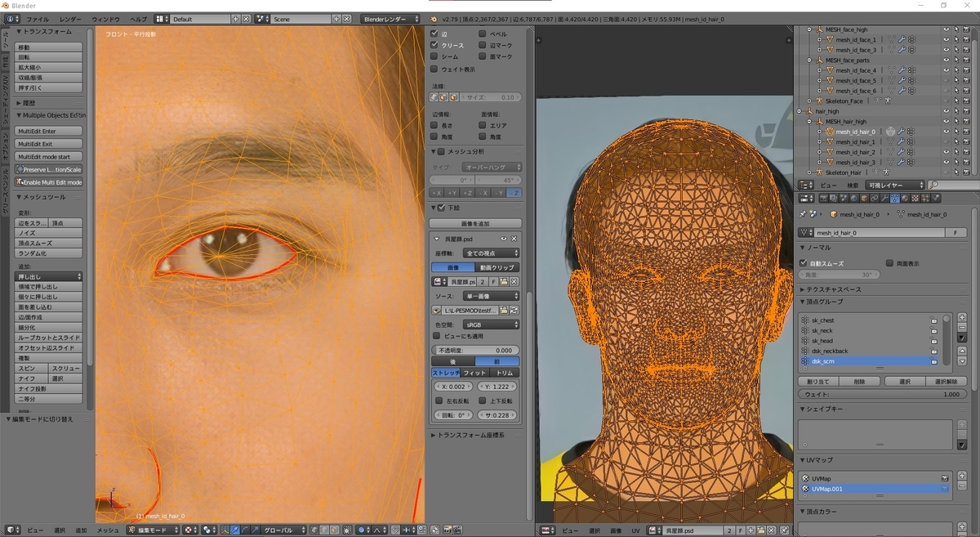Remove vertex group with the minus icon

[962, 326]
